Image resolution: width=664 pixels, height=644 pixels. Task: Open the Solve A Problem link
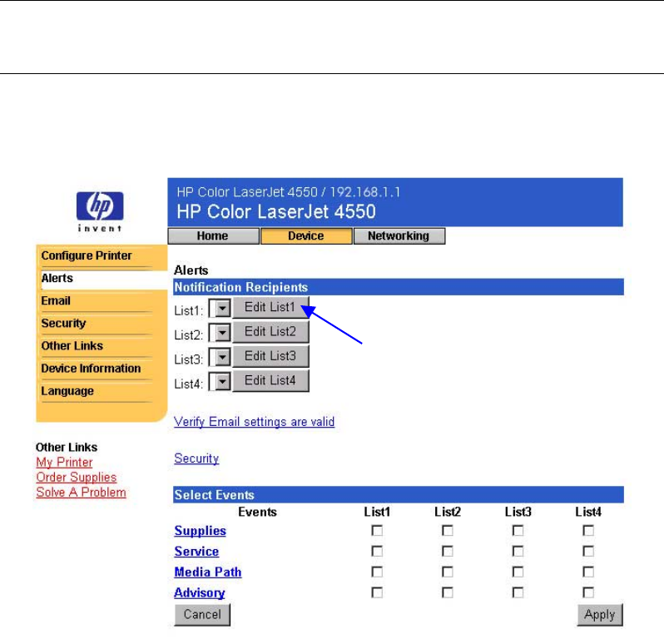point(81,492)
